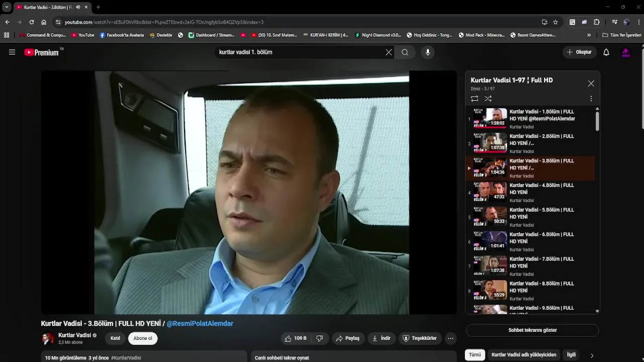This screenshot has width=644, height=362.
Task: Open the browser extensions puzzle icon
Action: [597, 22]
